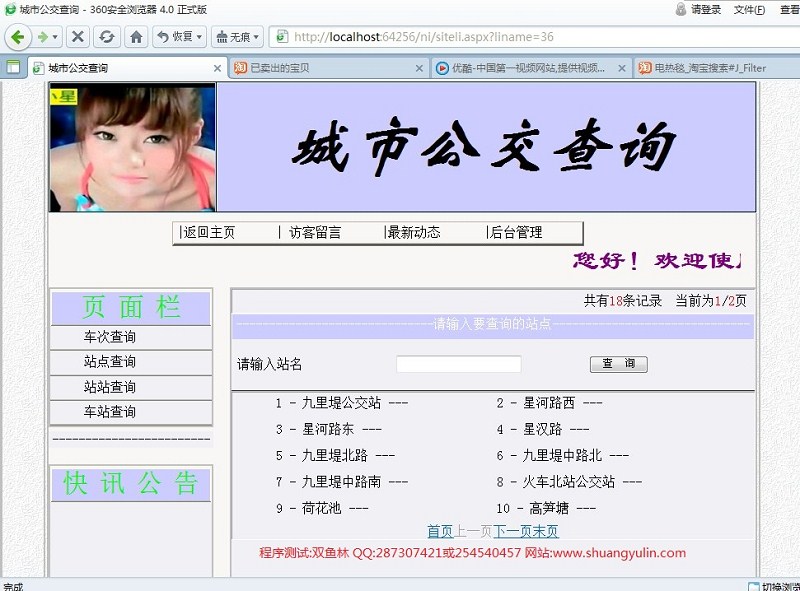Viewport: 800px width, 591px height.
Task: Open the 无痕 mode dropdown
Action: [x=238, y=37]
